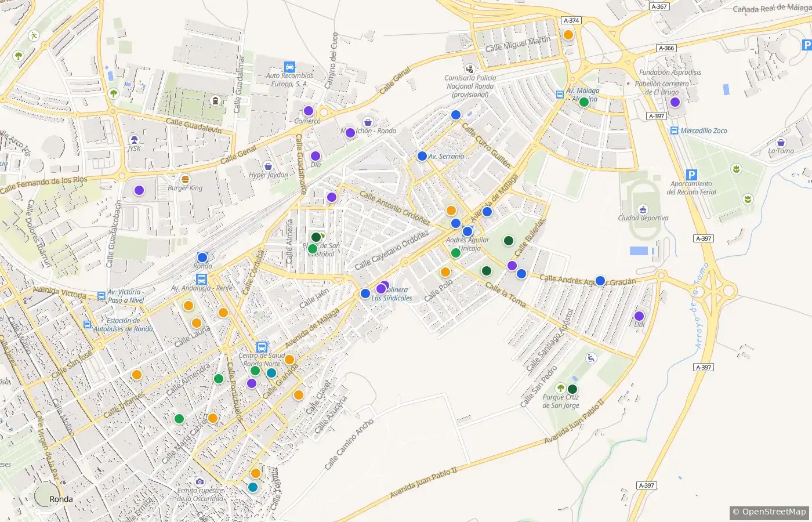This screenshot has height=522, width=812.
Task: Click the Av. Málaga bus stop icon
Action: coord(560,95)
